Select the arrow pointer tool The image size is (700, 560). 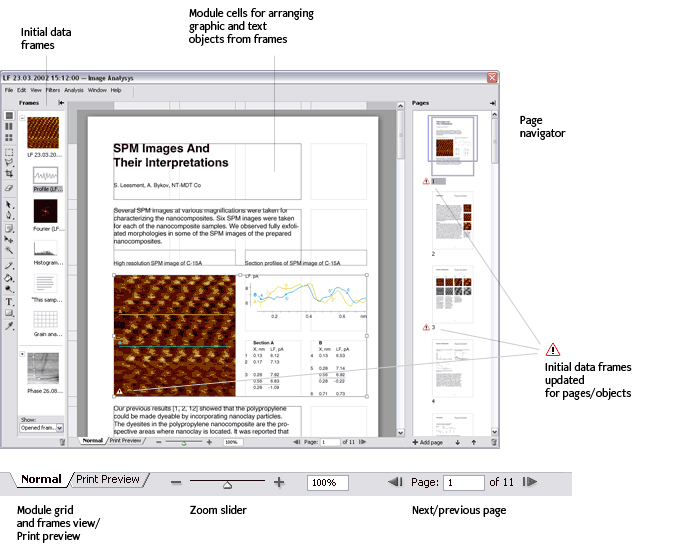coord(9,203)
